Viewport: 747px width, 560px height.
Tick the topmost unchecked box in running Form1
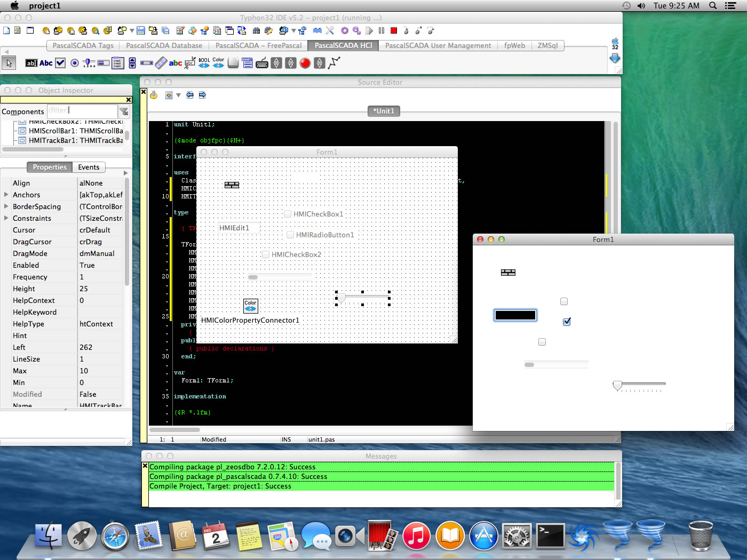coord(564,301)
